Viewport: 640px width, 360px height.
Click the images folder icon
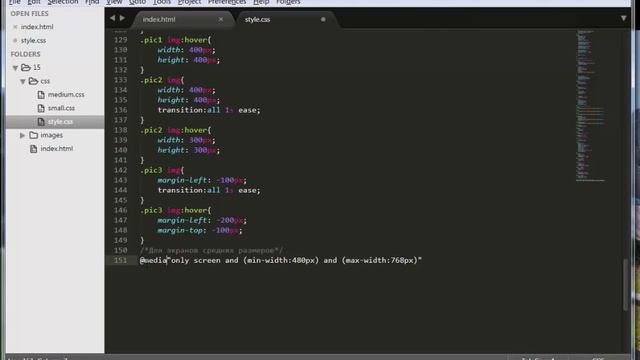33,135
